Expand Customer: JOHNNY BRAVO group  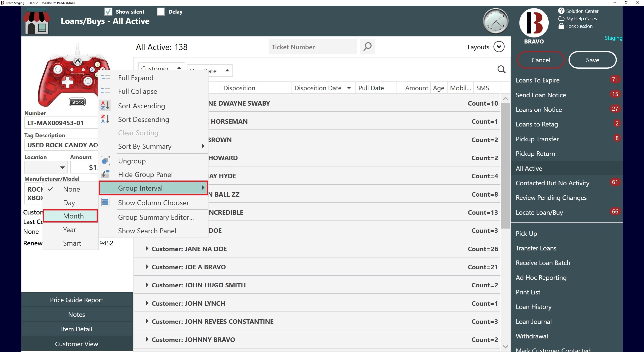[x=147, y=339]
